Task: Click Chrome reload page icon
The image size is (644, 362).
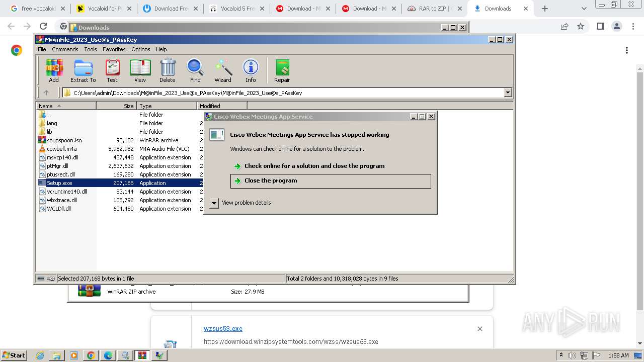Action: point(43,27)
